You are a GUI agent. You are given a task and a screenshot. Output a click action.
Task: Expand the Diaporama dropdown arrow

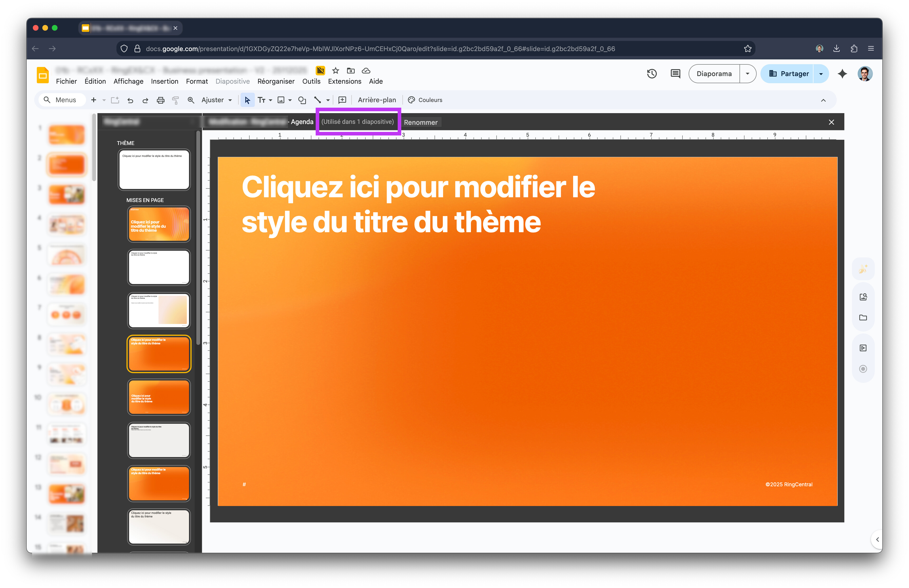point(748,74)
